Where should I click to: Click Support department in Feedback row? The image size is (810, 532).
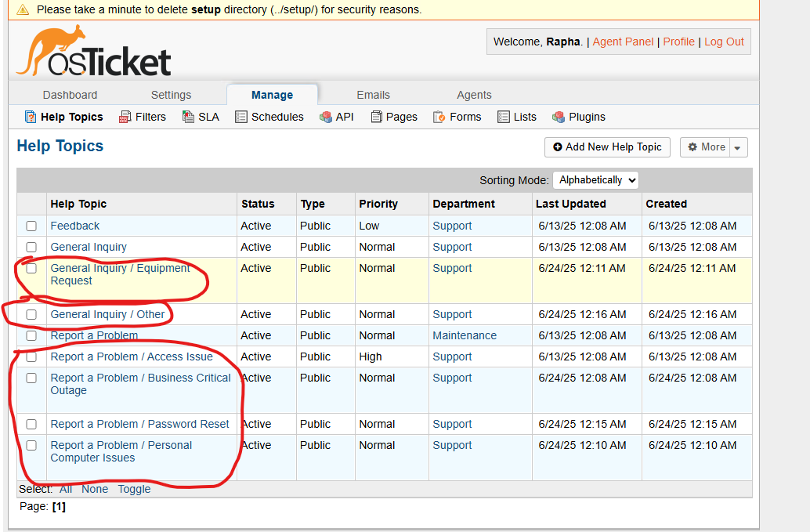pos(452,226)
